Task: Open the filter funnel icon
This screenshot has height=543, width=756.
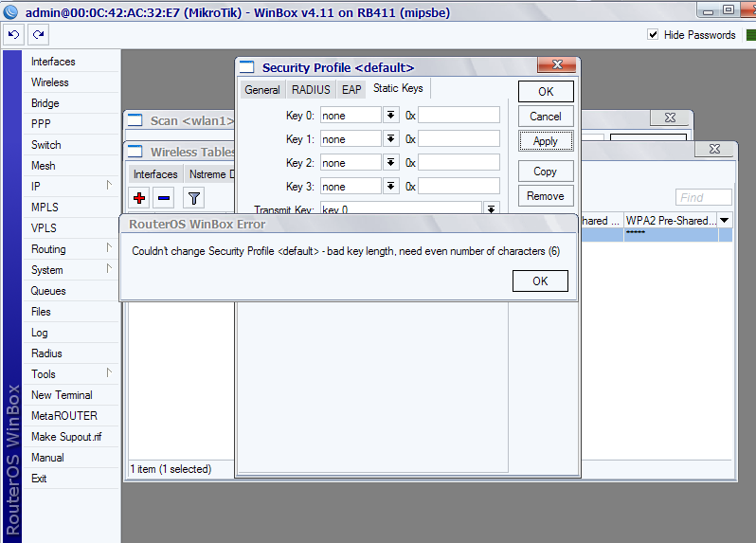Action: coord(194,198)
